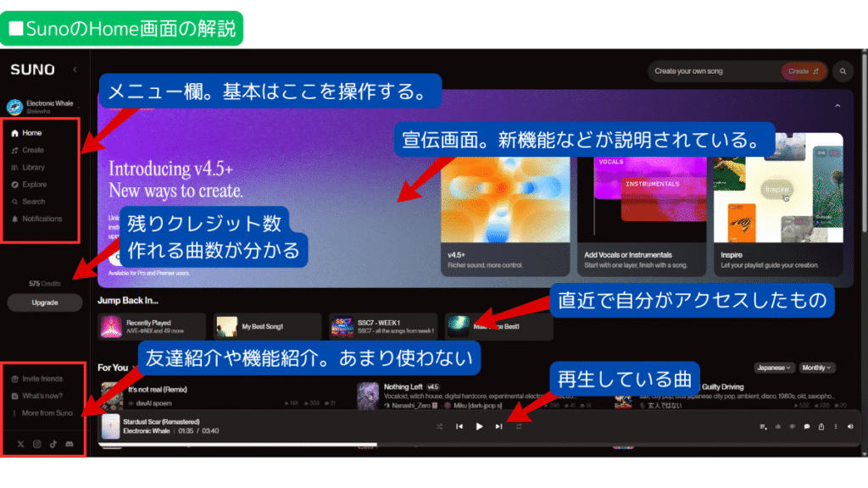Click the search magnifier icon at top right
The height and width of the screenshot is (488, 868).
coord(843,71)
